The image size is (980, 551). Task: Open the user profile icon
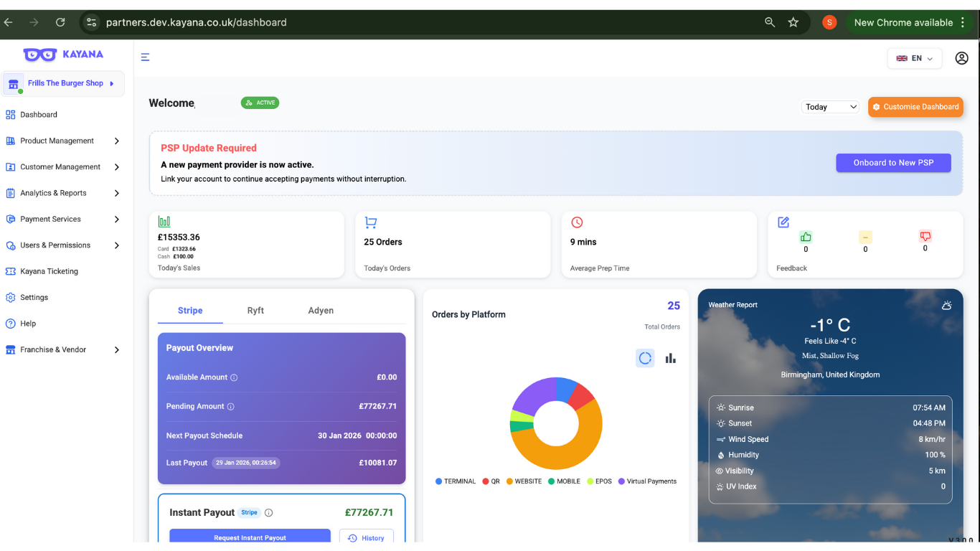pyautogui.click(x=961, y=58)
